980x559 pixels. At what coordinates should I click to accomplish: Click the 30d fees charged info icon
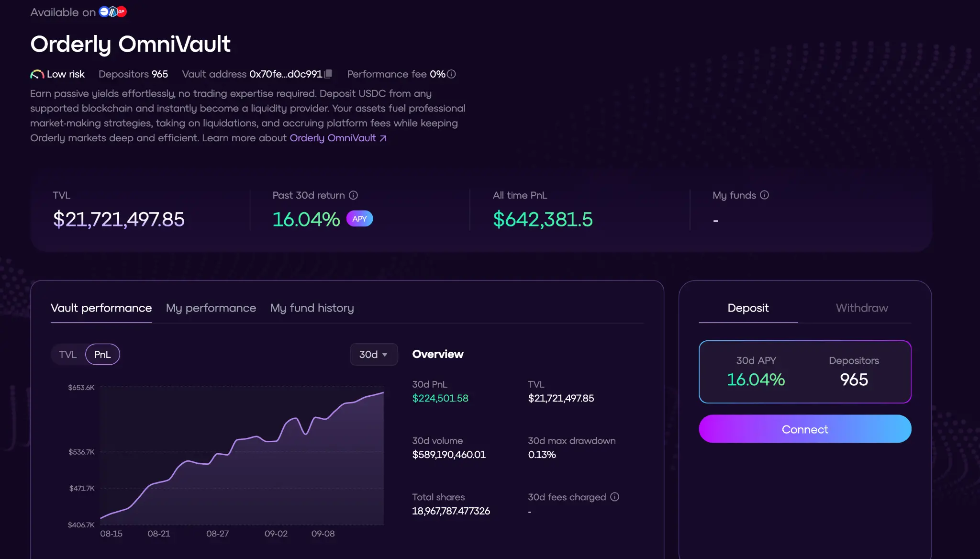(615, 497)
